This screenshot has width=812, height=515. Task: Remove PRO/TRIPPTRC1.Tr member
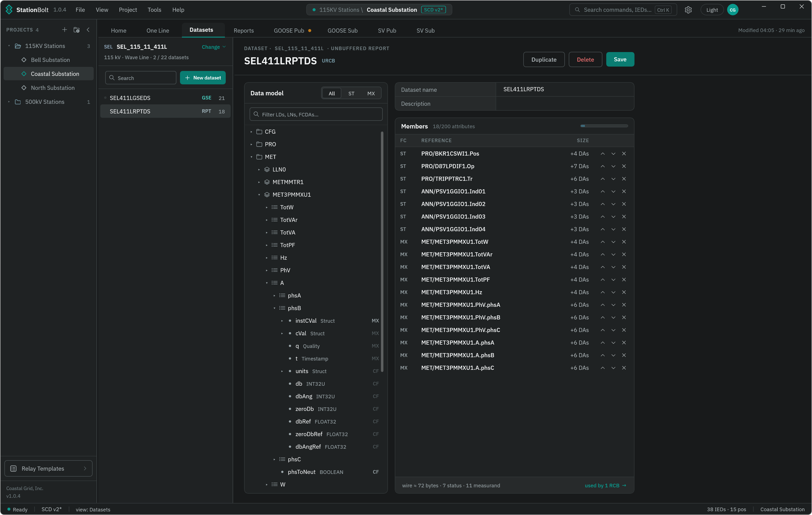coord(624,179)
